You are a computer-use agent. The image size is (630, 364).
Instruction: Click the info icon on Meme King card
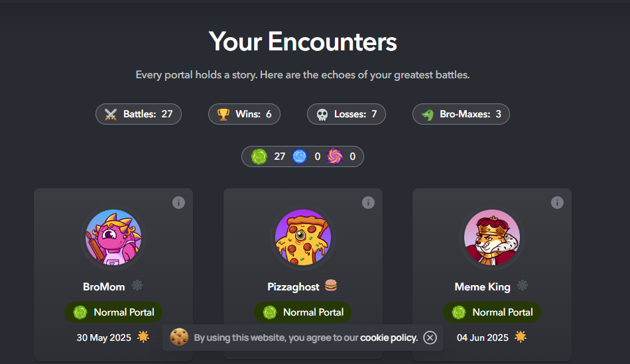coord(557,203)
